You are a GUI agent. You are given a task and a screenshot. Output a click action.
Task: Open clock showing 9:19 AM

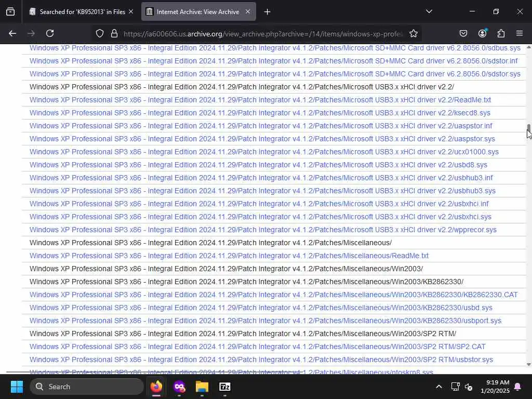(495, 387)
